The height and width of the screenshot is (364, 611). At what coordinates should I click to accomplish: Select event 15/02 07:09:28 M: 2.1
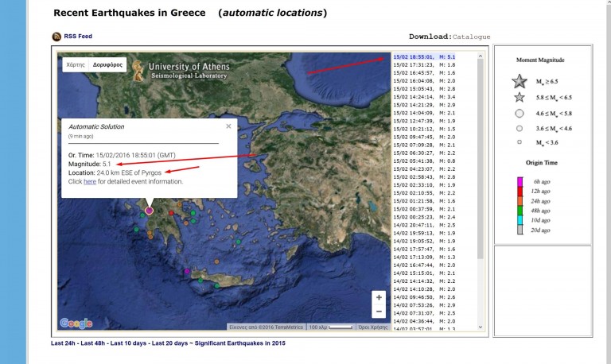[x=424, y=145]
